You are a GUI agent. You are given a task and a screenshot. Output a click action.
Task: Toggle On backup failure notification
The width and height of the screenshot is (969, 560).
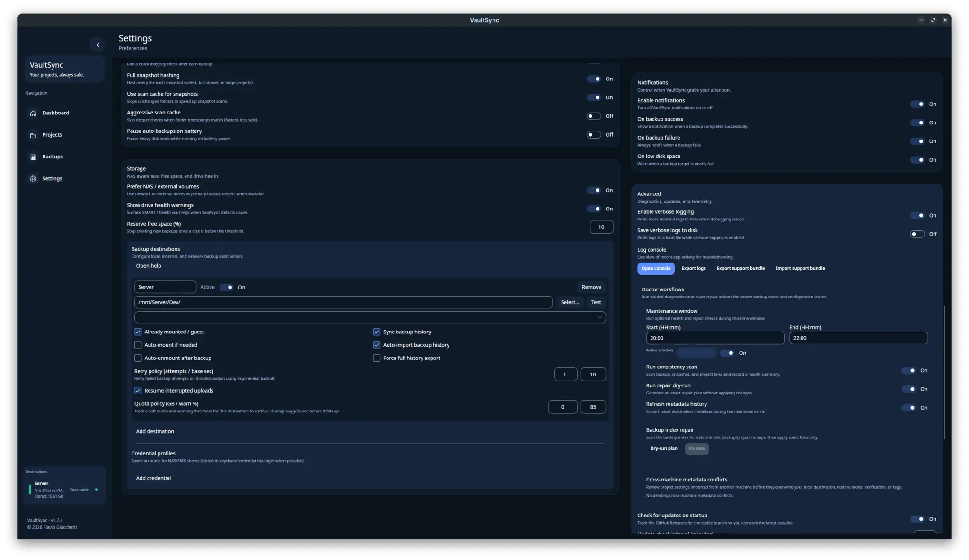917,141
